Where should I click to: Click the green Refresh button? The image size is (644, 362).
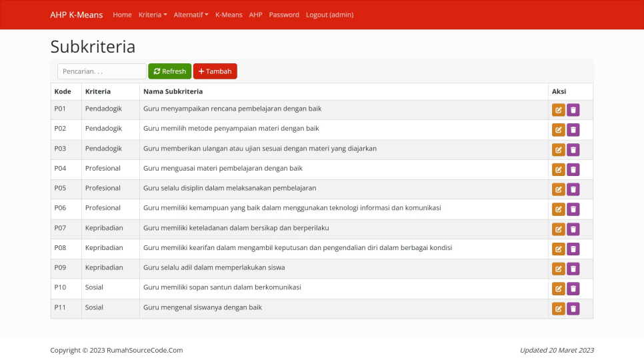(169, 71)
